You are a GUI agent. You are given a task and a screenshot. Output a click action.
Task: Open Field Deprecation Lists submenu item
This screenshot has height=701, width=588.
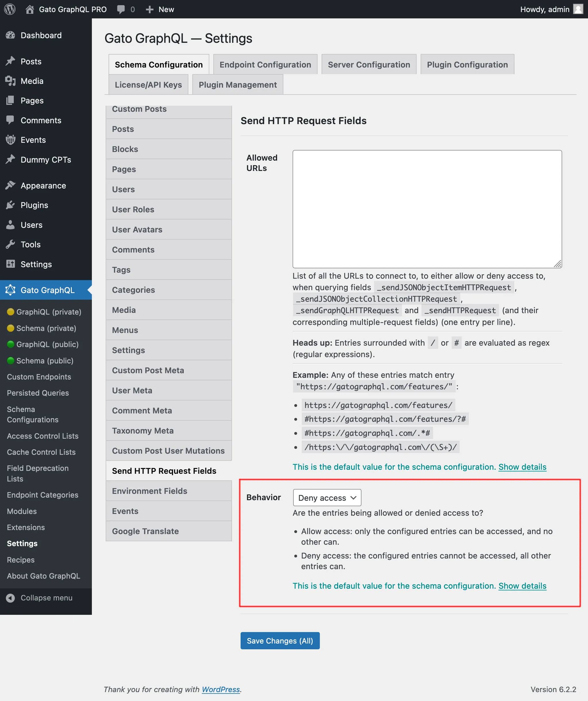38,473
